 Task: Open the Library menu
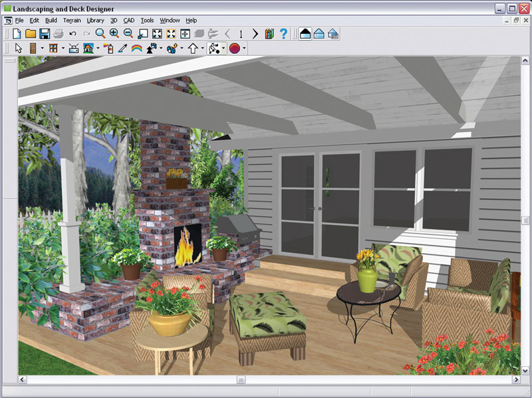coord(96,20)
